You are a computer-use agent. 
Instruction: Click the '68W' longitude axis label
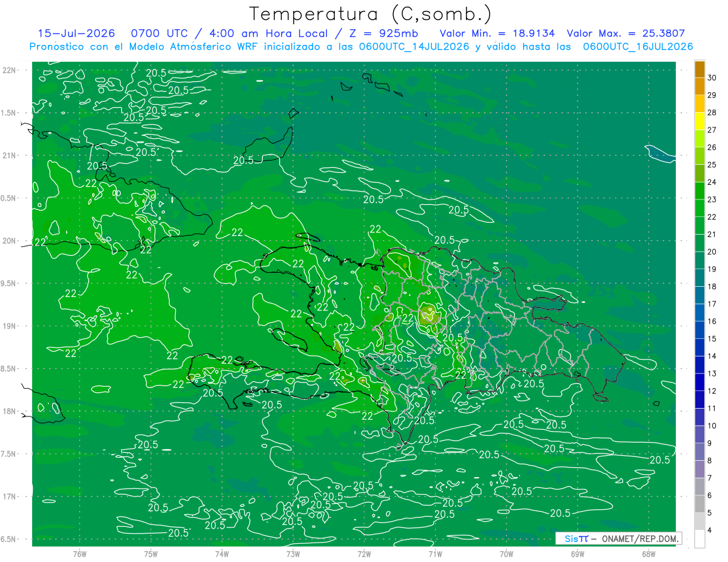coord(649,554)
